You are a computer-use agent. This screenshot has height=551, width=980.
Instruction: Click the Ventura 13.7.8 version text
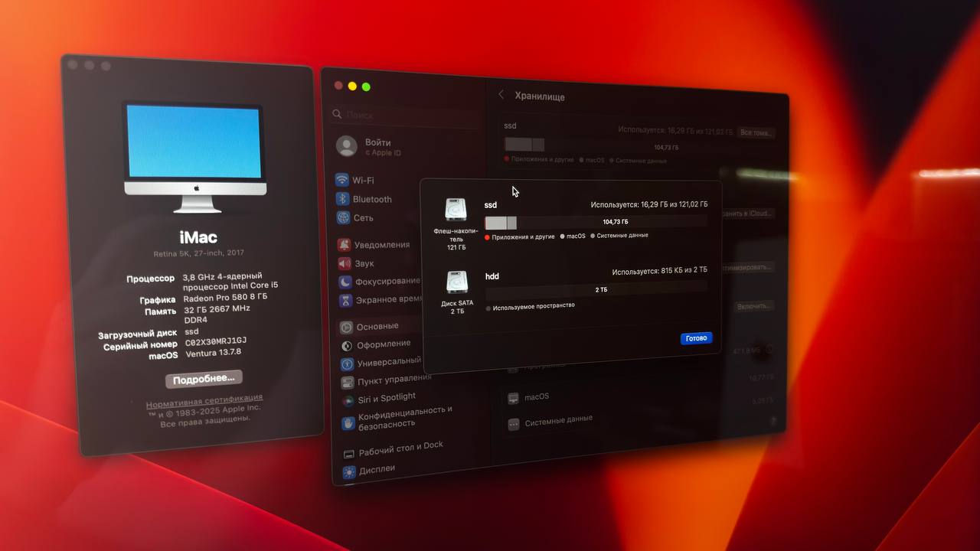click(x=212, y=352)
